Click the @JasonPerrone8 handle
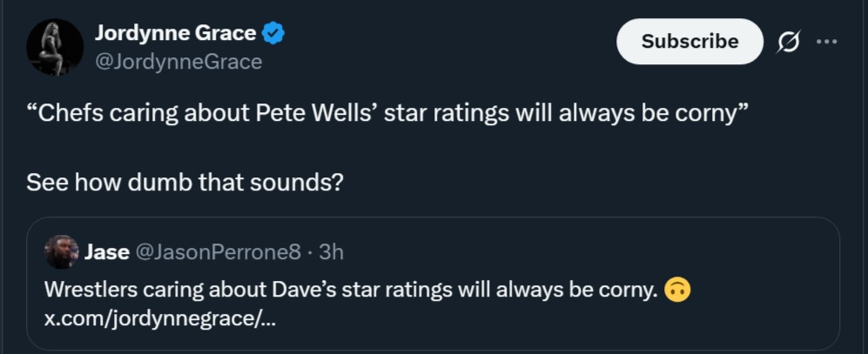 (x=218, y=252)
